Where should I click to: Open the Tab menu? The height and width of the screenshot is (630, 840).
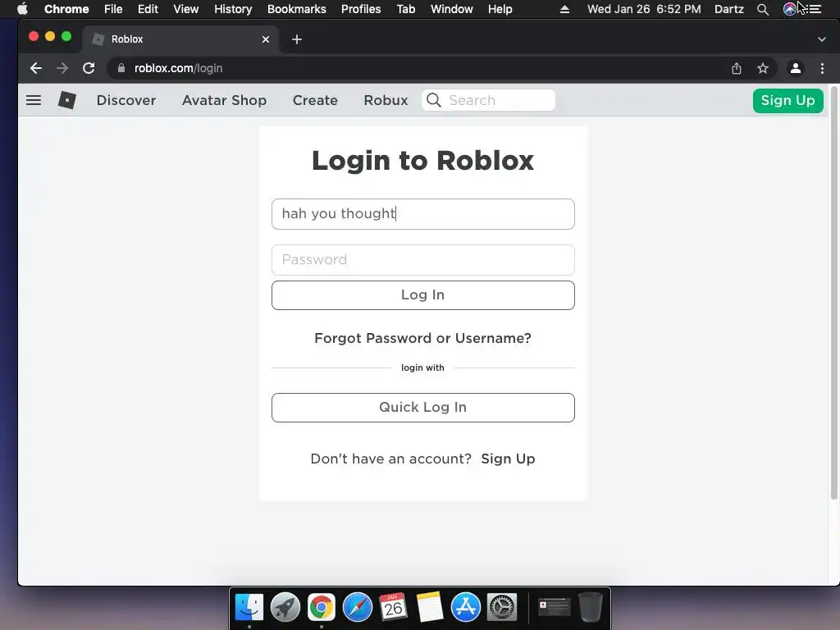(405, 9)
